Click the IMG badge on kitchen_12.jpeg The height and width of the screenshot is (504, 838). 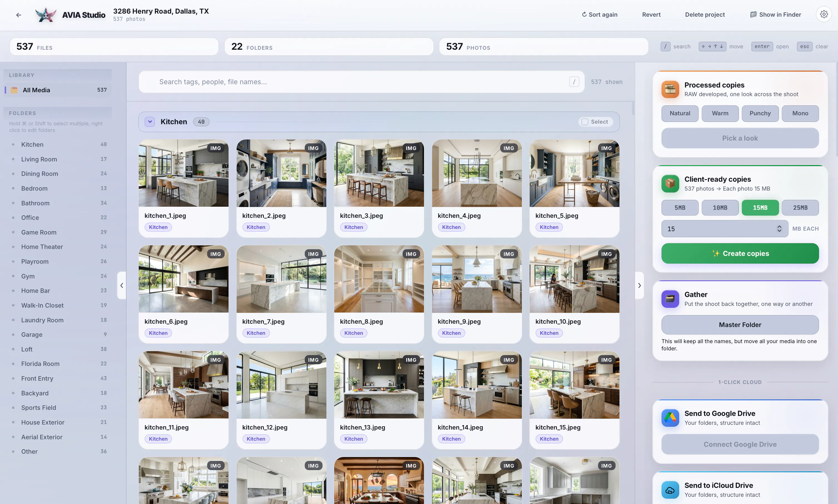click(x=313, y=360)
